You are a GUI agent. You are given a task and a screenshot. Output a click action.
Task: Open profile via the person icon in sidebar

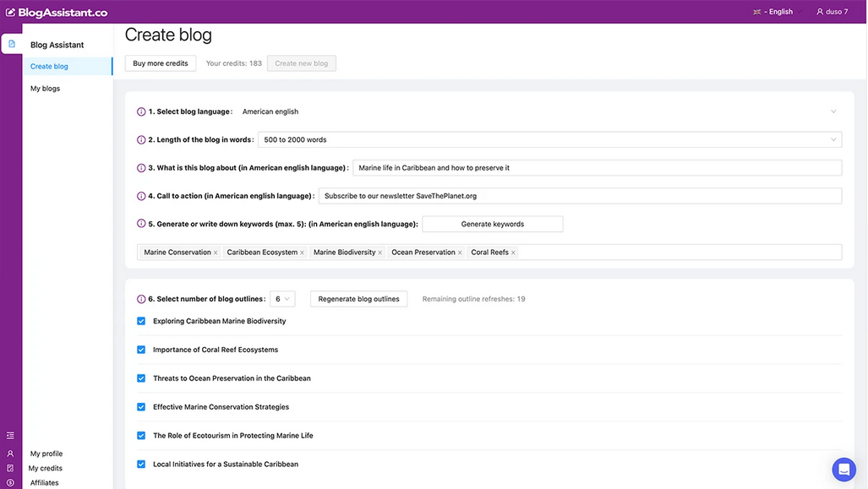click(x=10, y=454)
